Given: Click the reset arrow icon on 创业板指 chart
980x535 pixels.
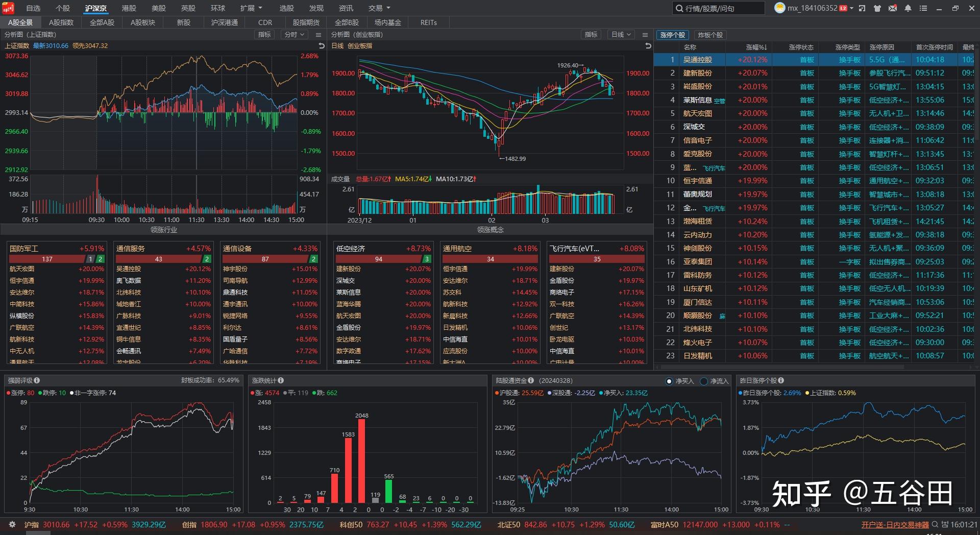Looking at the screenshot, I should [x=648, y=46].
